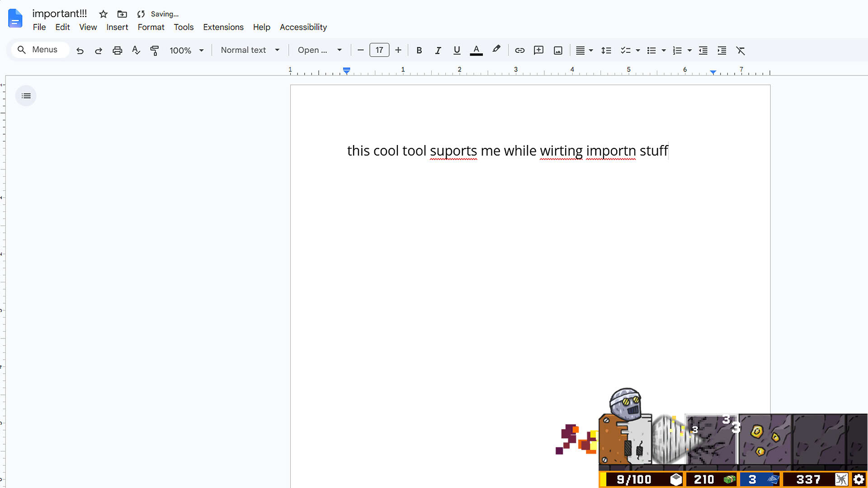
Task: Increase font size with plus
Action: pos(398,50)
